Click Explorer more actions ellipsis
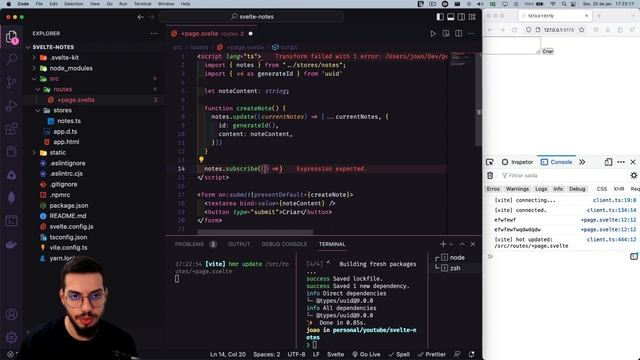 pyautogui.click(x=154, y=33)
